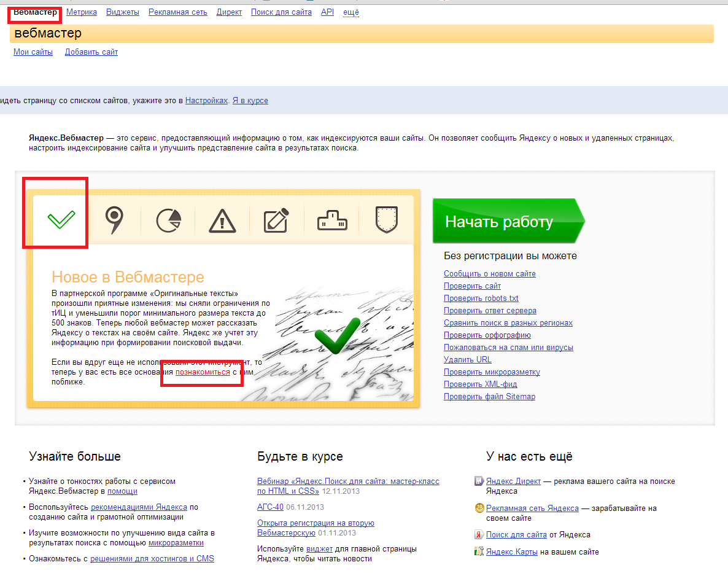Click the 'Узнайте больше' section heading
The width and height of the screenshot is (728, 573).
tap(75, 456)
